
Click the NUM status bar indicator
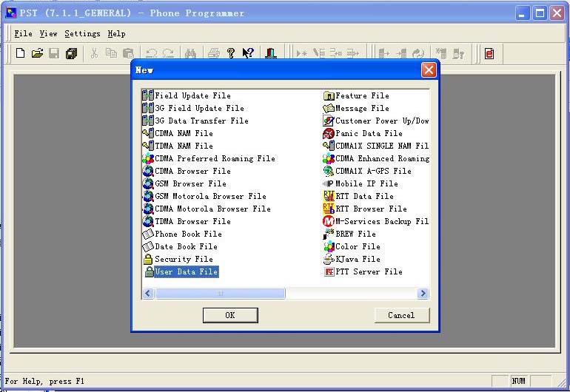519,381
